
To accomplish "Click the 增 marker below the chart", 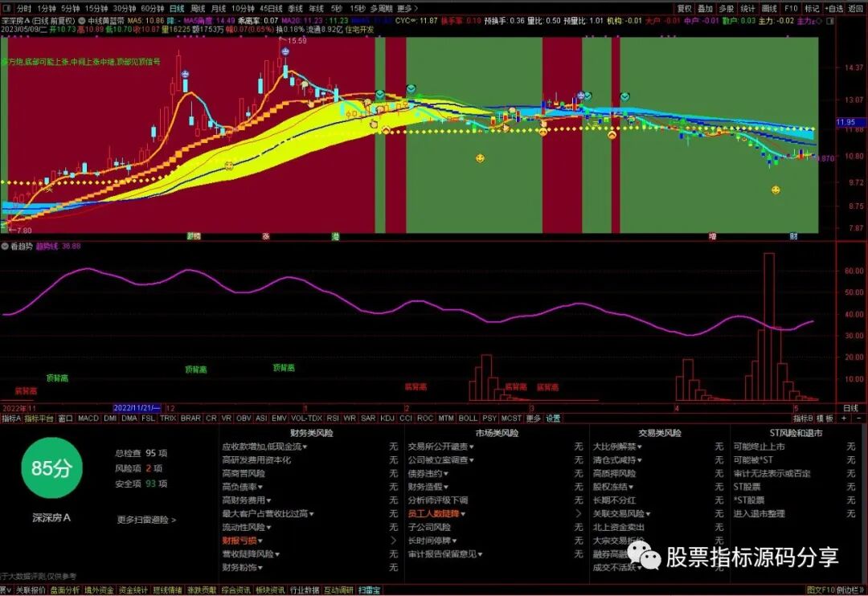I will click(x=712, y=236).
